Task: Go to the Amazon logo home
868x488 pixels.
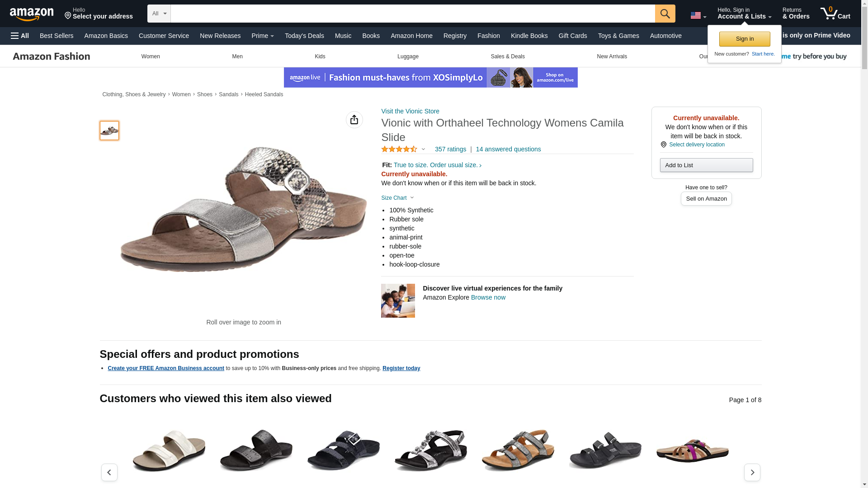Action: (32, 14)
